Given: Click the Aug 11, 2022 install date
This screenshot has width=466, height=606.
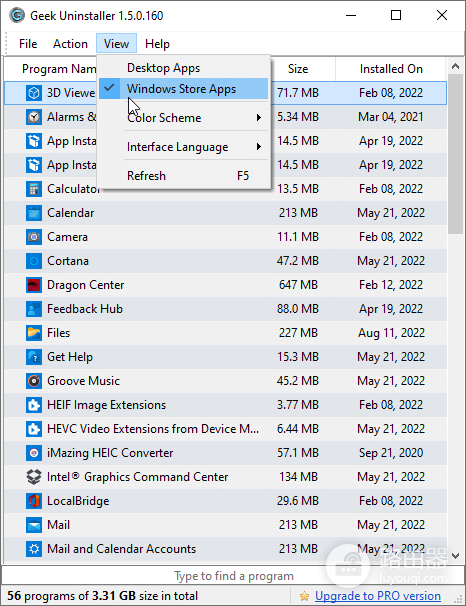Looking at the screenshot, I should click(x=391, y=333).
